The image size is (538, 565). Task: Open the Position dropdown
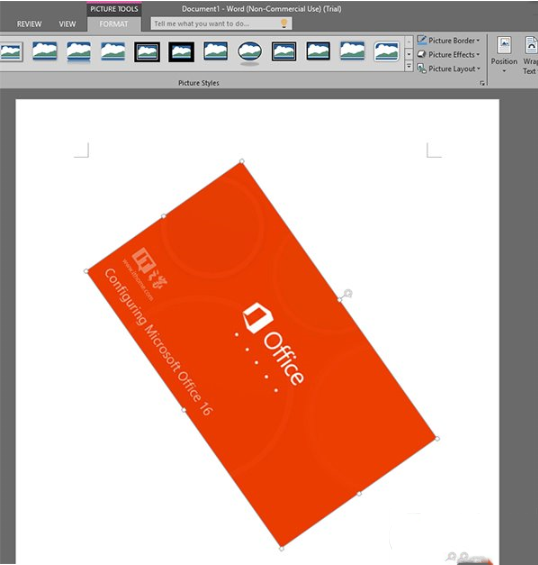pyautogui.click(x=504, y=55)
